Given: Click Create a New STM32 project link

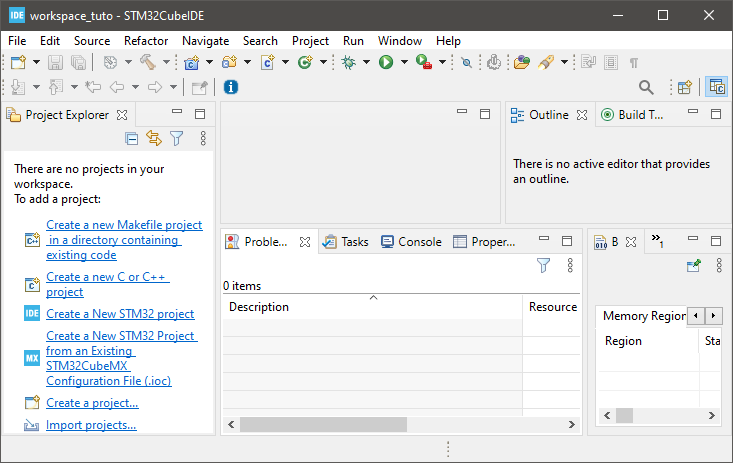Looking at the screenshot, I should click(120, 314).
